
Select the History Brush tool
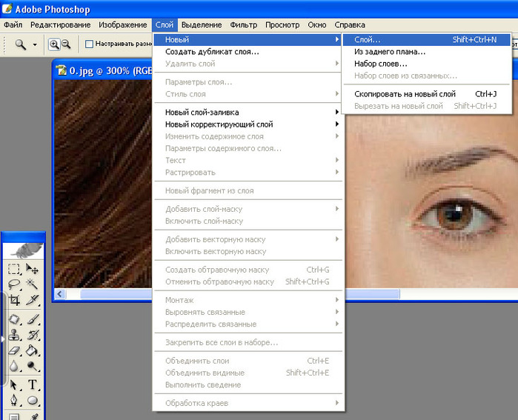tap(33, 335)
